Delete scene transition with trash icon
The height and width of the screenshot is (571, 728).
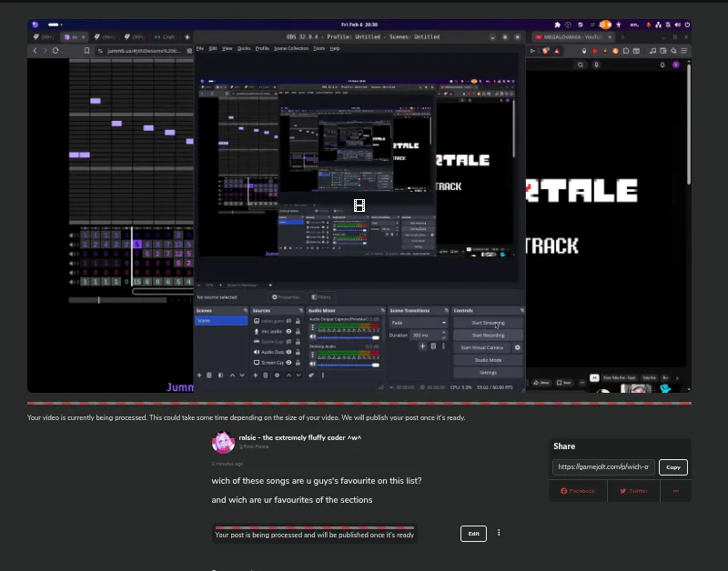433,346
